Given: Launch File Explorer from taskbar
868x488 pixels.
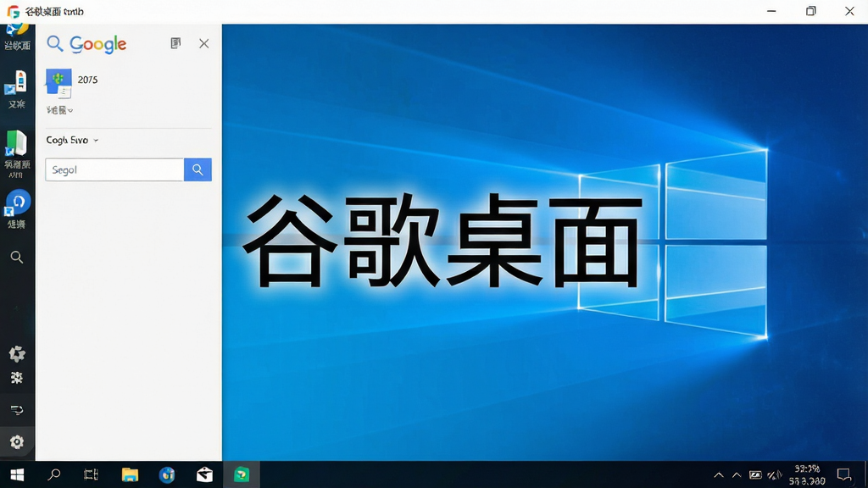Looking at the screenshot, I should 130,474.
